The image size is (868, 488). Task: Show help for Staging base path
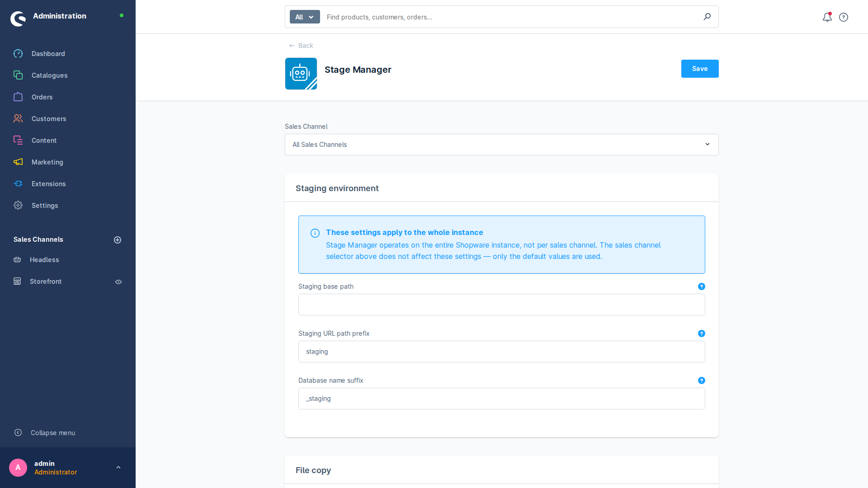point(702,286)
